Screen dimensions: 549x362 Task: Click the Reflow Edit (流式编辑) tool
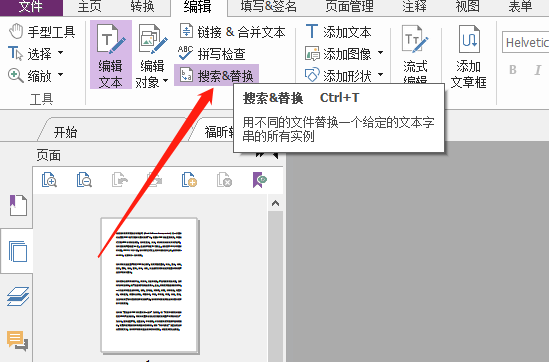(415, 54)
